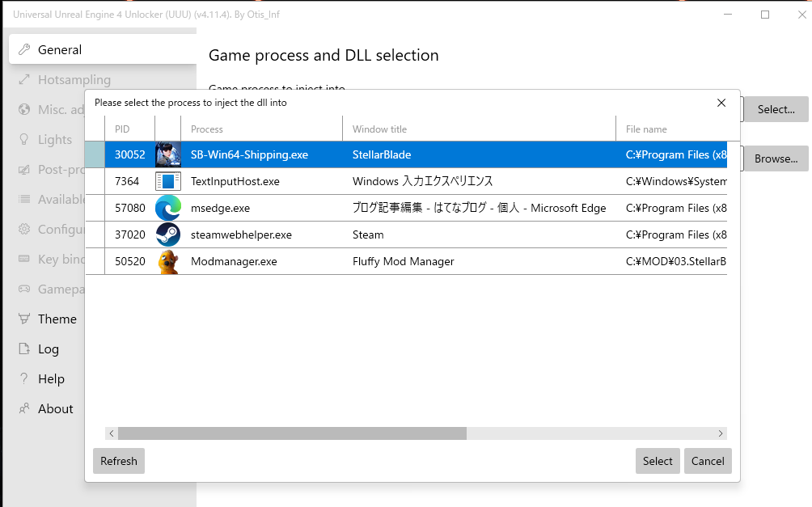The width and height of the screenshot is (812, 507).
Task: Click the Fluffy Mod Manager dog icon
Action: (170, 261)
